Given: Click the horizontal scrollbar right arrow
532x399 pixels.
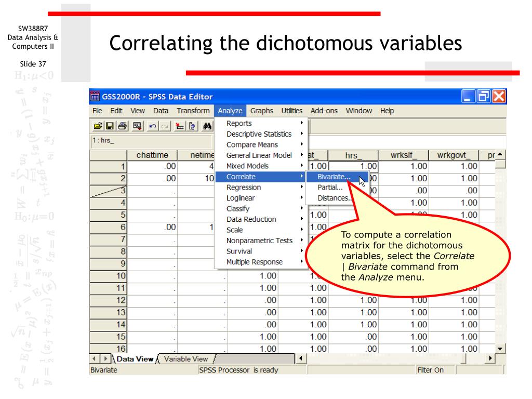Looking at the screenshot, I should coord(490,358).
